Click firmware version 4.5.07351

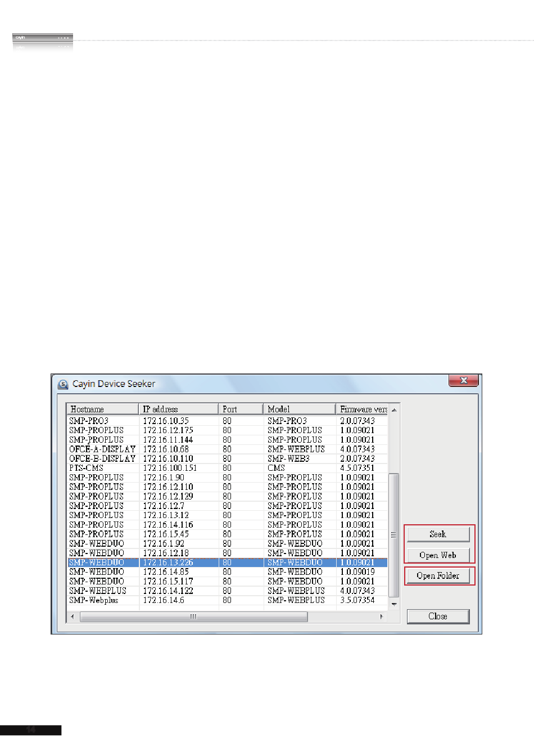[x=357, y=468]
